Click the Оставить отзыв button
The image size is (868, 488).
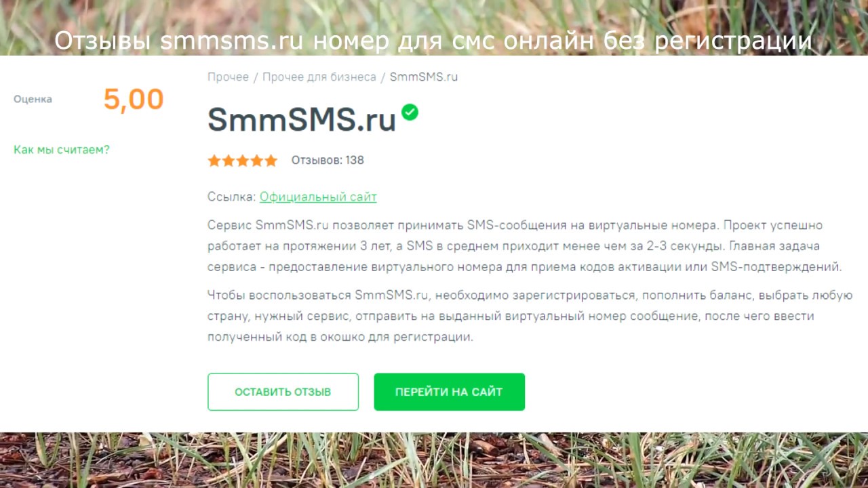click(283, 392)
